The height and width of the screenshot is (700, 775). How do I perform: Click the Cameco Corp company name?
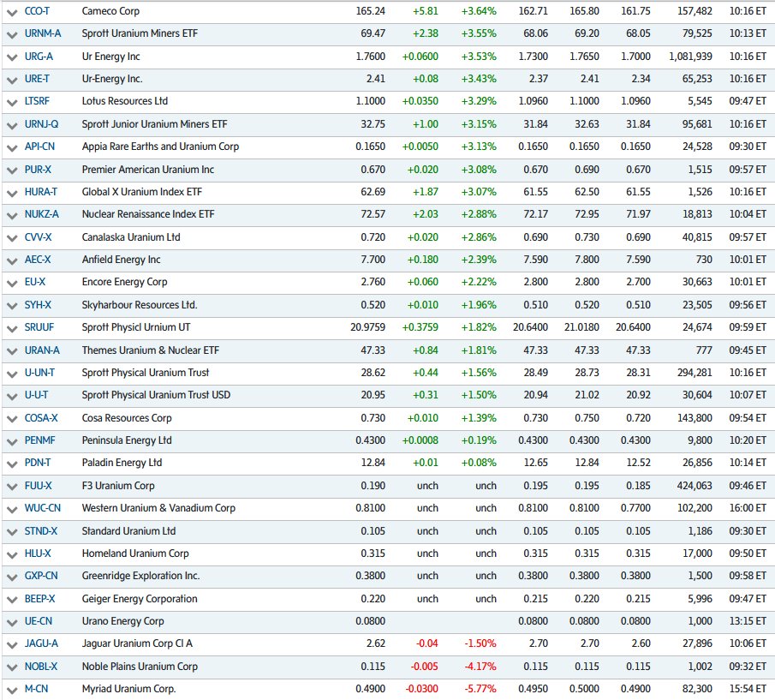110,12
